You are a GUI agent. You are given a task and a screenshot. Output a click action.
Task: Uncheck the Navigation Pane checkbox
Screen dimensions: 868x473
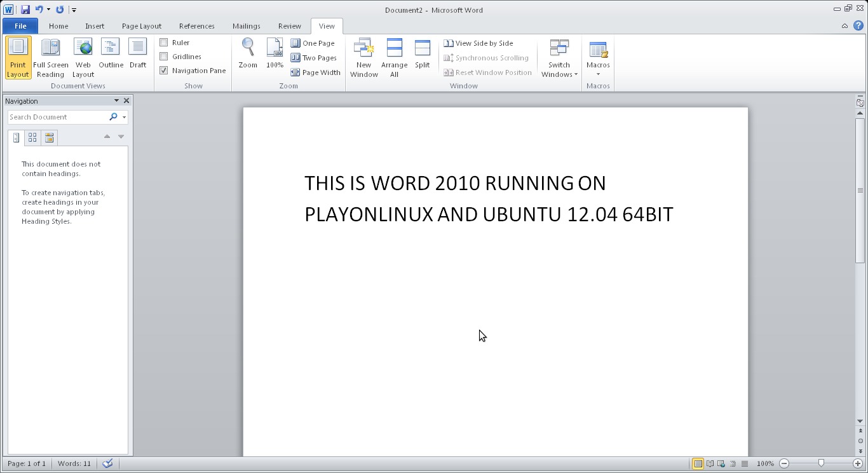(164, 71)
